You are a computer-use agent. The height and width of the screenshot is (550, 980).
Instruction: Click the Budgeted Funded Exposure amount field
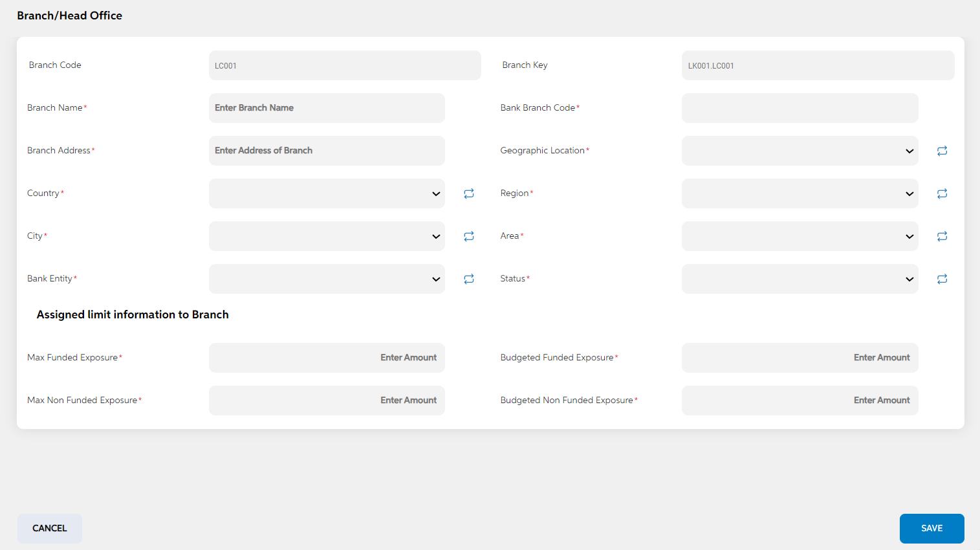(800, 358)
